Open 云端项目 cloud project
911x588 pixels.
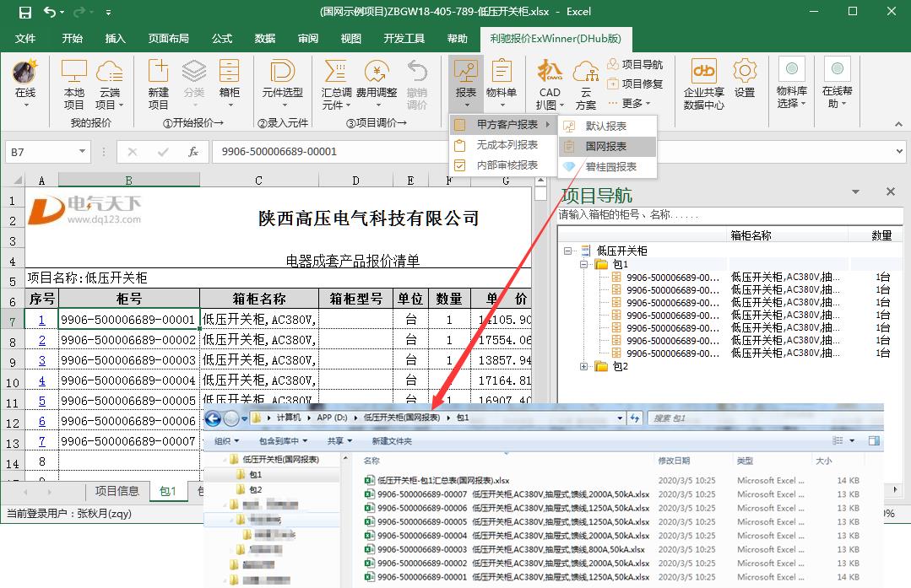click(x=110, y=84)
